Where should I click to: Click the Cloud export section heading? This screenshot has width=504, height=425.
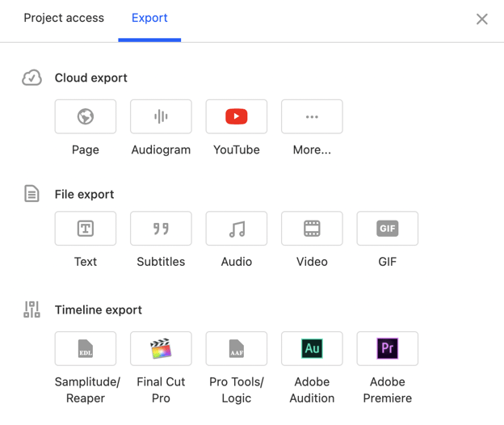pyautogui.click(x=90, y=78)
